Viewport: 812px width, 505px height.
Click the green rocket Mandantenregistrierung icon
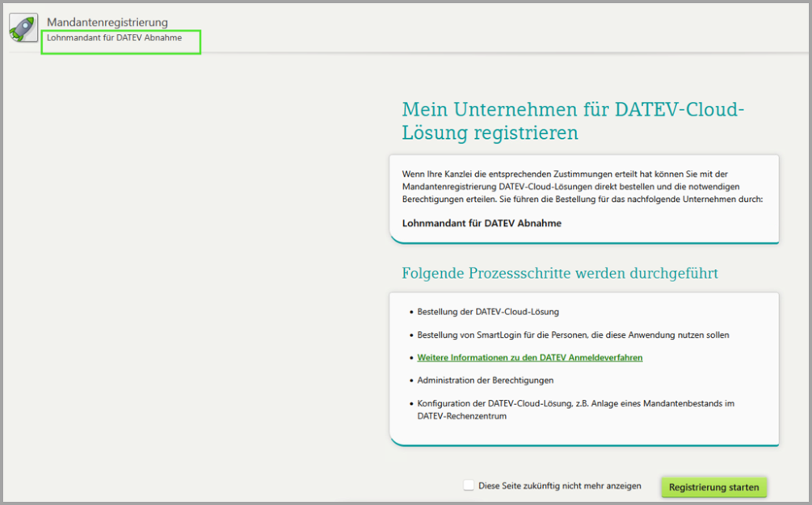22,28
